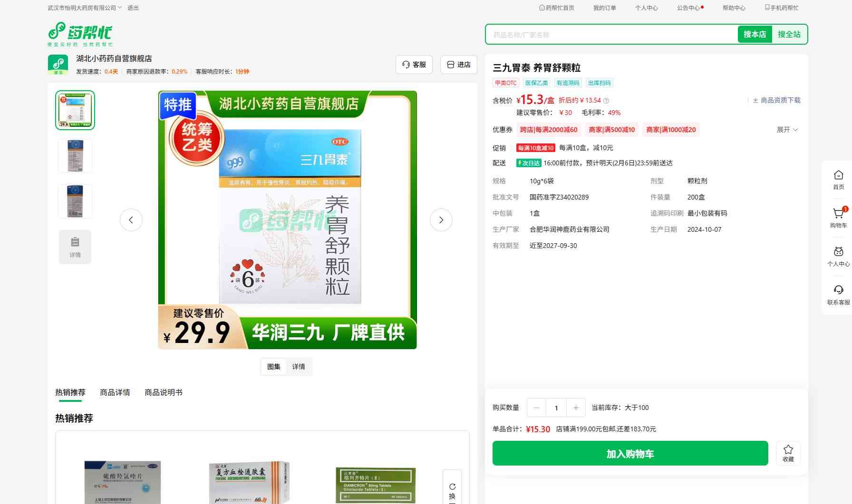852x504 pixels.
Task: Show previous product image arrow
Action: tap(131, 220)
